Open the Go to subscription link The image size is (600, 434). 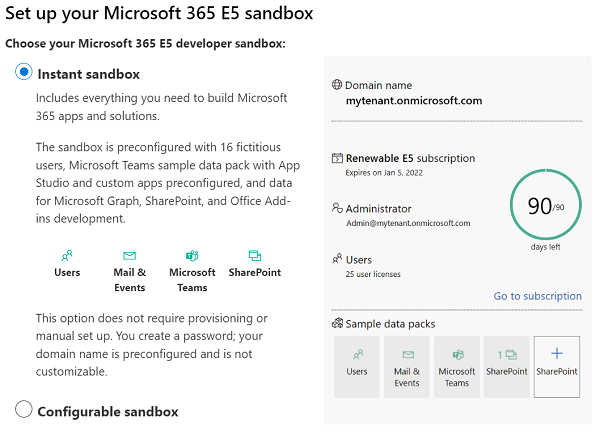(x=537, y=296)
